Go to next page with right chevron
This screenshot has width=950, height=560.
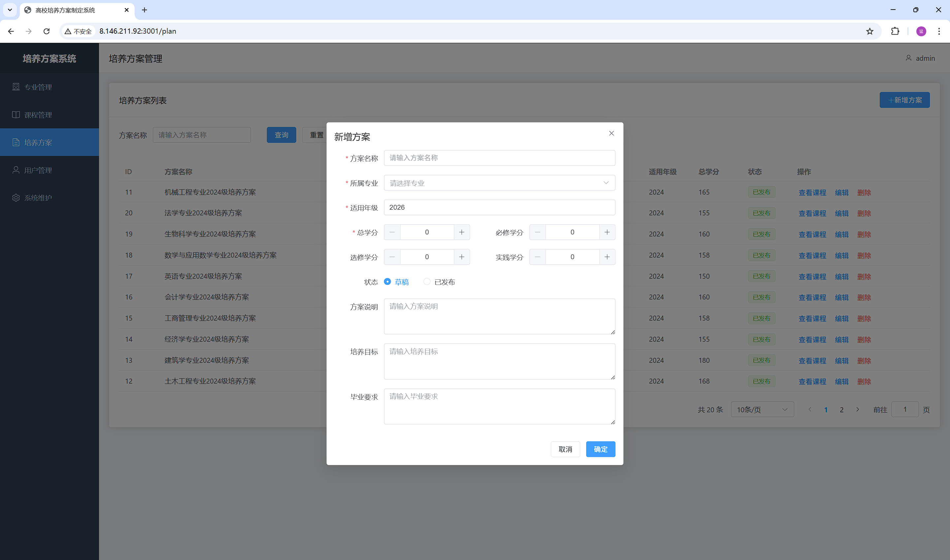[857, 409]
